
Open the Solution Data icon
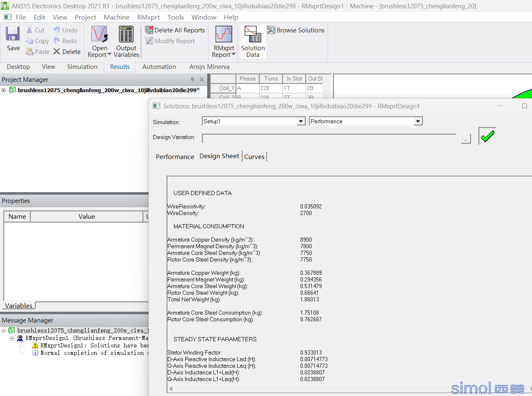(x=253, y=34)
